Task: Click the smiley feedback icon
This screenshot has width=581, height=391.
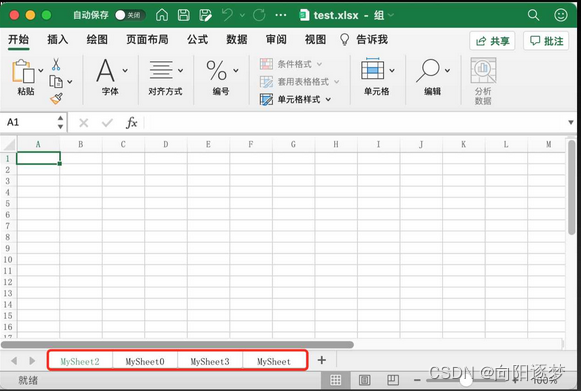Action: coord(561,15)
